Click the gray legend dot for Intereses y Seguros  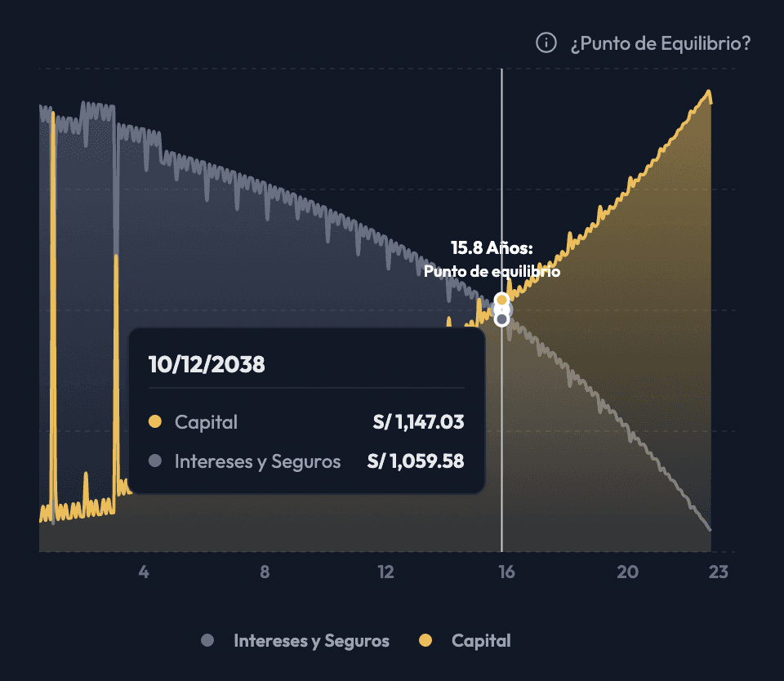[x=207, y=640]
